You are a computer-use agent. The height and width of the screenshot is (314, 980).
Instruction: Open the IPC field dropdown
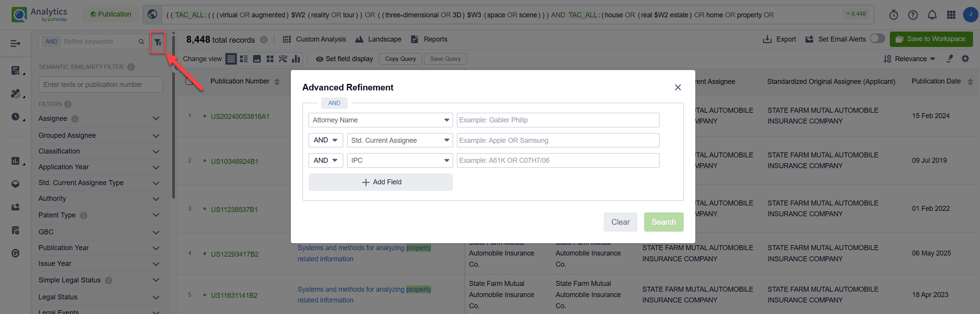point(399,160)
